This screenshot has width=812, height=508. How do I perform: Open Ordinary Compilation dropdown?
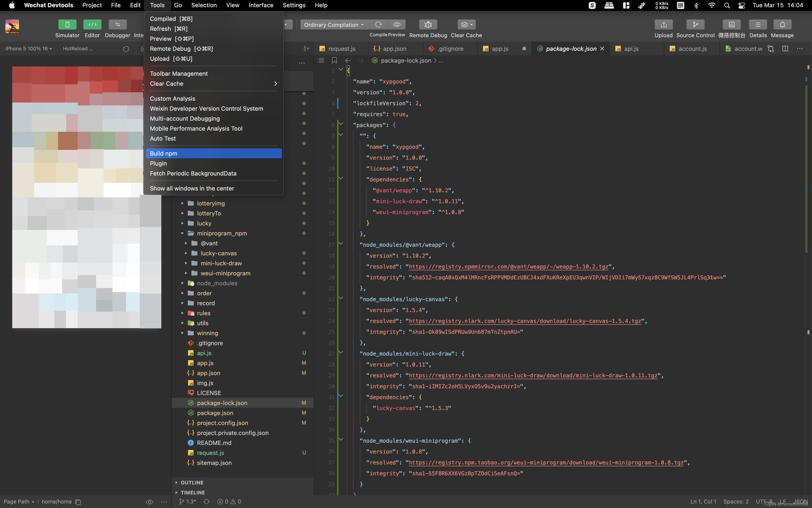pyautogui.click(x=334, y=24)
